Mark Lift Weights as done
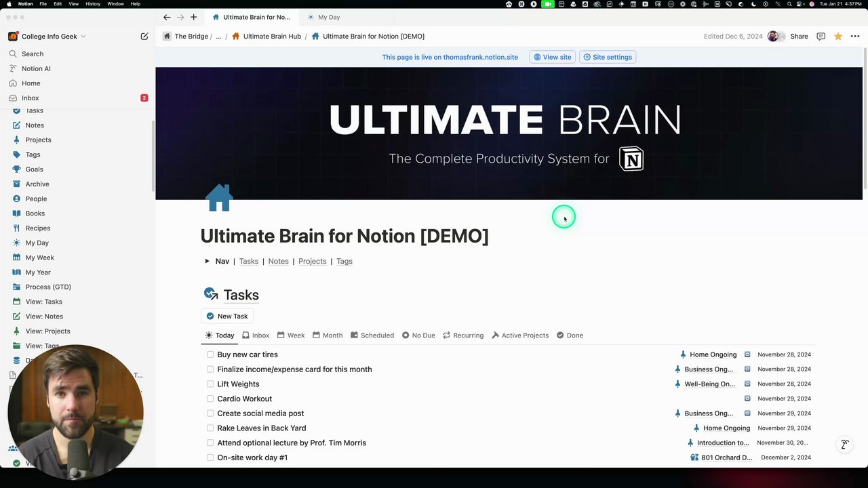Screen dimensions: 868x488 click(210, 384)
